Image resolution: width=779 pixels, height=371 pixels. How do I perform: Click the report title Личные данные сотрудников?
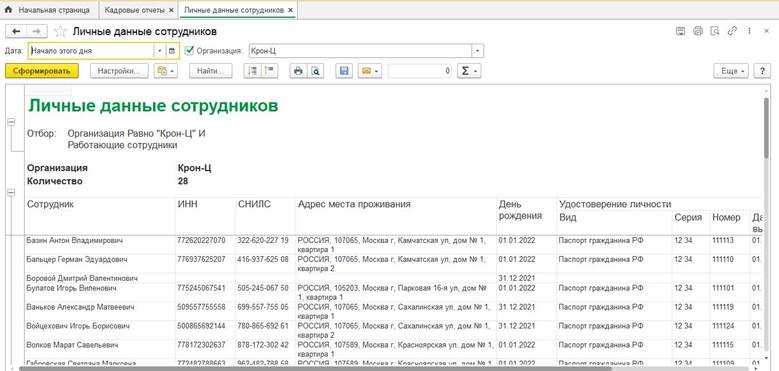[x=154, y=106]
